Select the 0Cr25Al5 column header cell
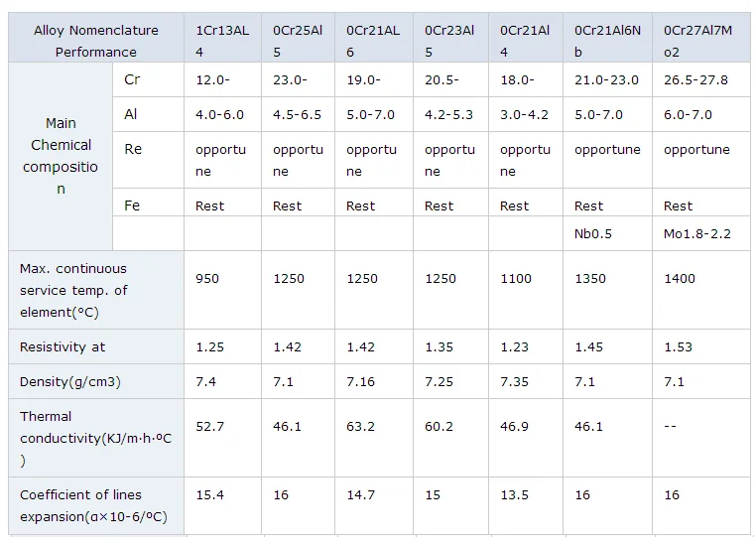The height and width of the screenshot is (546, 756). (298, 41)
